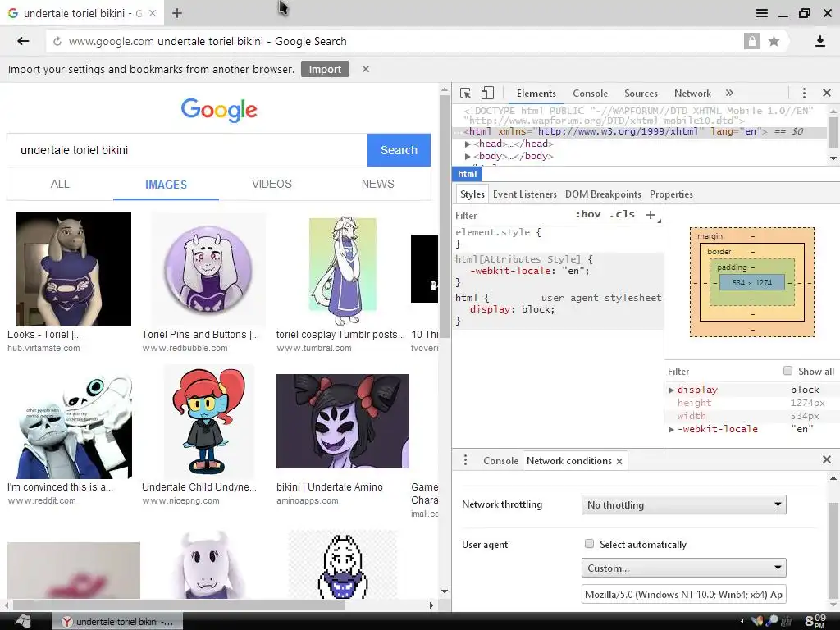Show hidden system tray icons arrow
Viewport: 840px width, 630px height.
(742, 622)
